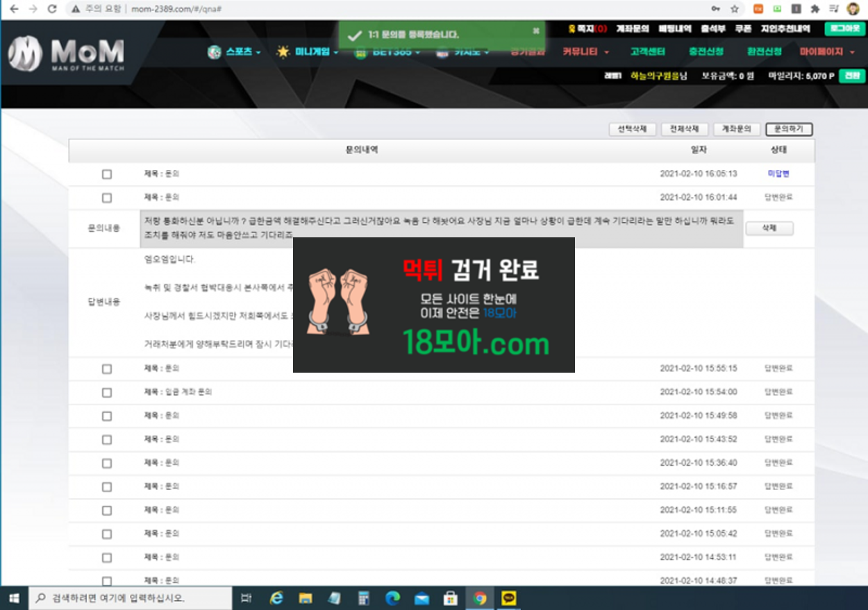Viewport: 868px width, 610px height.
Task: Switch to Chrome on the taskbar
Action: click(479, 598)
